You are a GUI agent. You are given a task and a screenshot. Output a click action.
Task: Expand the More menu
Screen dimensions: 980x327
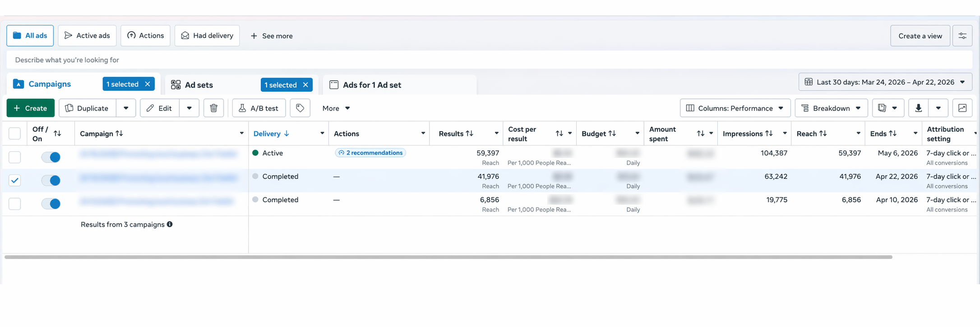(336, 108)
